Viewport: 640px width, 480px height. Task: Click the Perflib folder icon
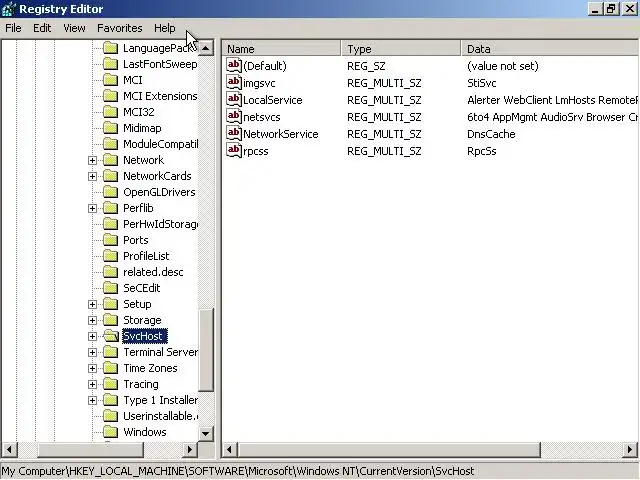click(111, 208)
